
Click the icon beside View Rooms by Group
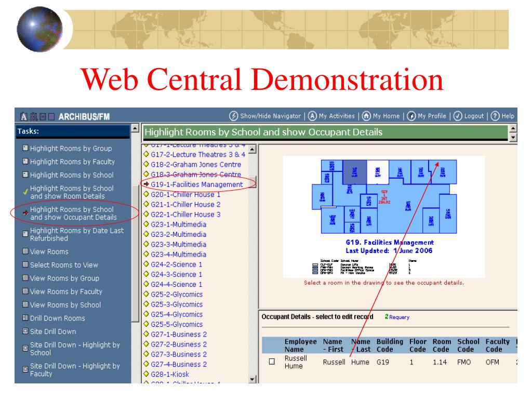coord(25,278)
